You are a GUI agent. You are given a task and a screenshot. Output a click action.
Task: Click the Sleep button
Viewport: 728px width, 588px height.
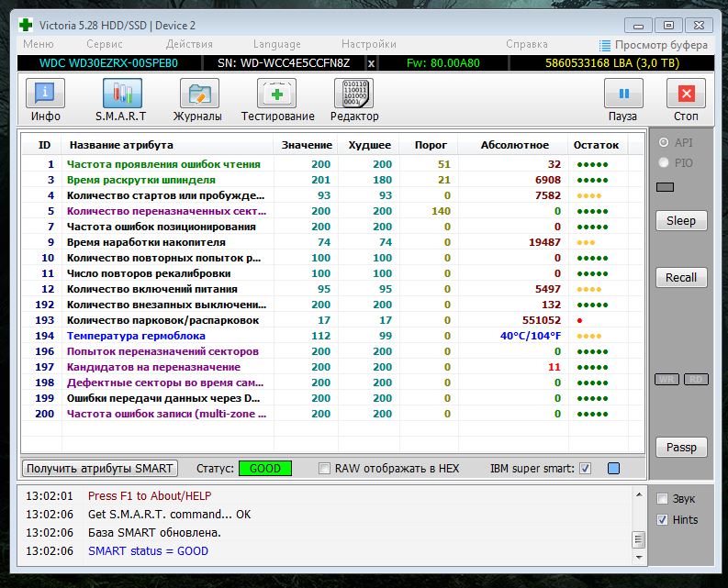[681, 220]
